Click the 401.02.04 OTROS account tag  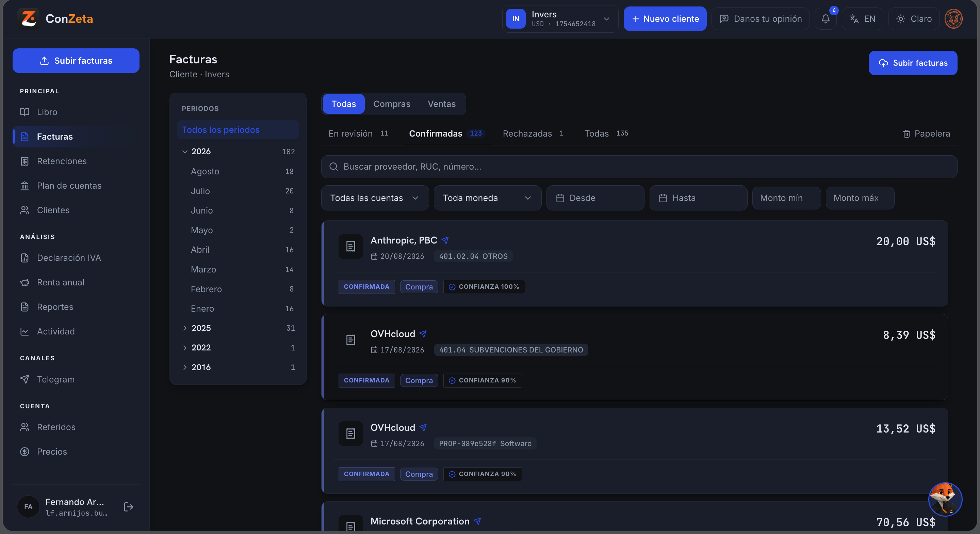coord(473,256)
